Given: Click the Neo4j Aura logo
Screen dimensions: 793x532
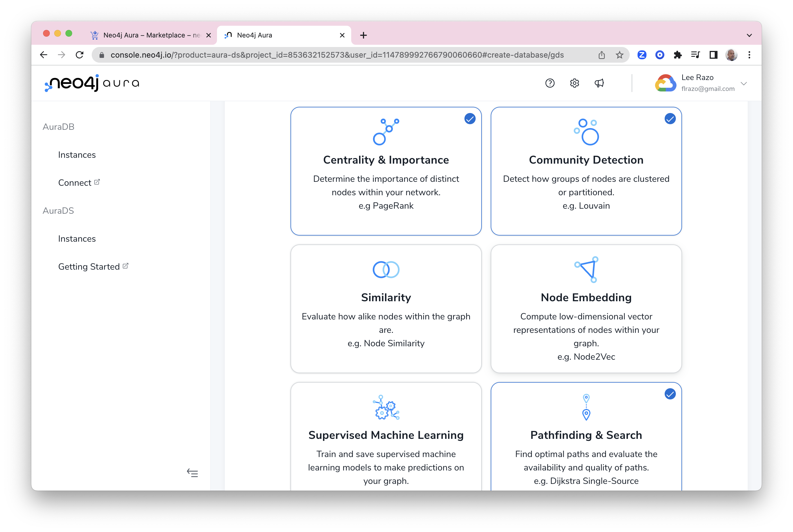Looking at the screenshot, I should click(x=92, y=83).
